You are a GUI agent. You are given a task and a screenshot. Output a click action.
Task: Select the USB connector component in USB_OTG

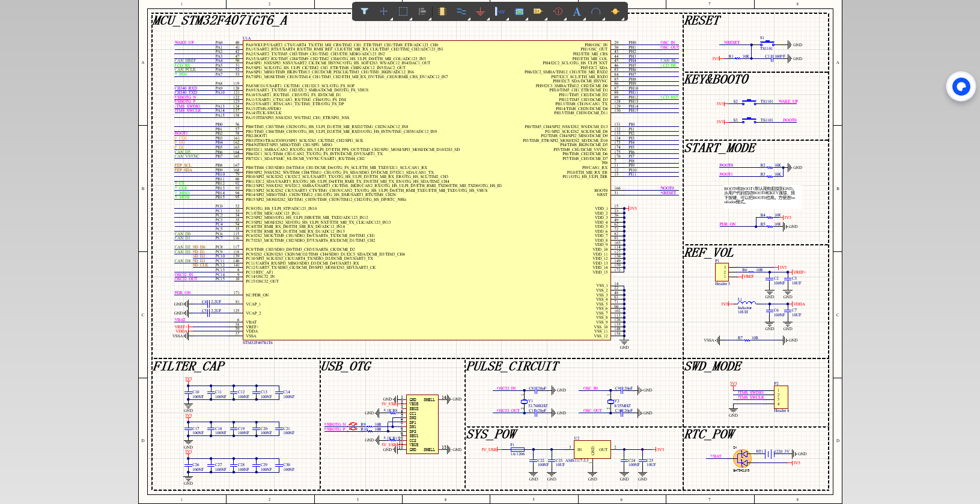tap(422, 425)
